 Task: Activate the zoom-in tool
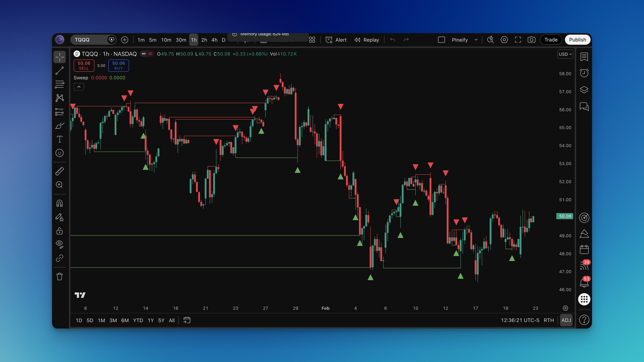[60, 185]
